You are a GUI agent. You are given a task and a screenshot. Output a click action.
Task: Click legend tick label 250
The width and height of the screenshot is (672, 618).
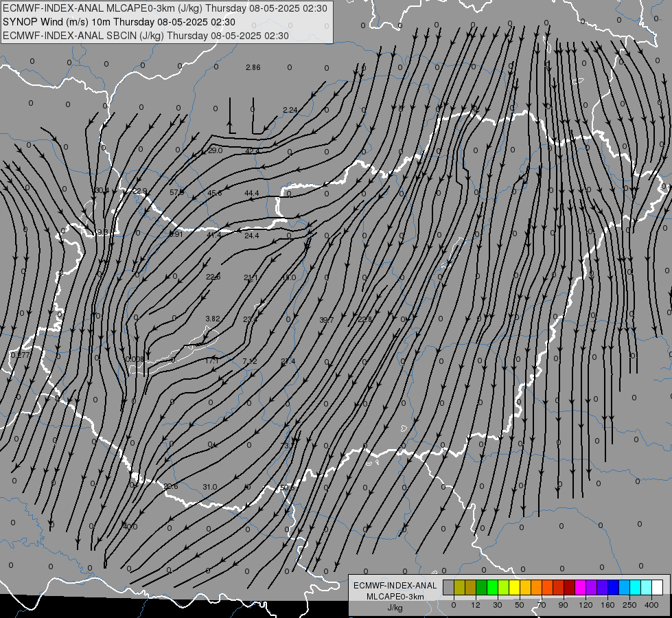629,605
